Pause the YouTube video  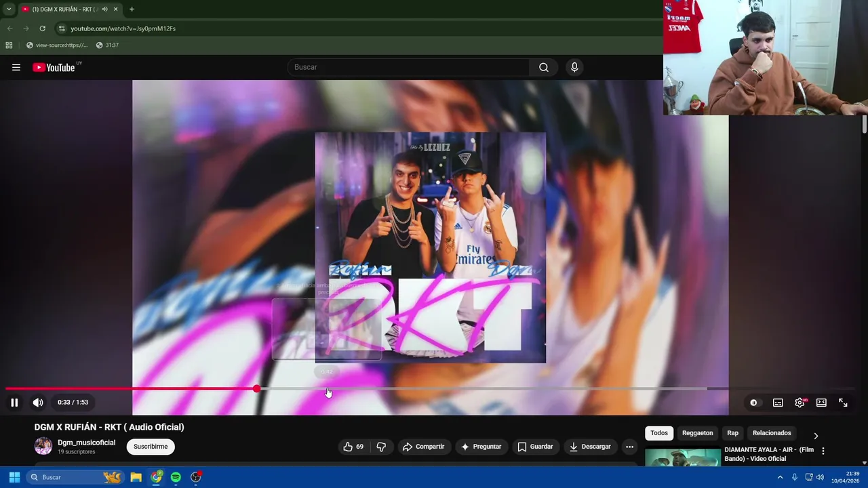(x=14, y=403)
